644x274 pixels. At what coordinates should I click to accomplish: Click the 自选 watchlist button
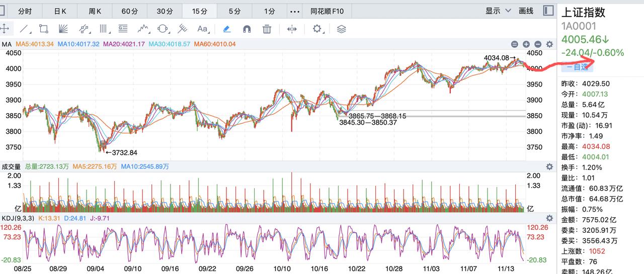tap(577, 66)
